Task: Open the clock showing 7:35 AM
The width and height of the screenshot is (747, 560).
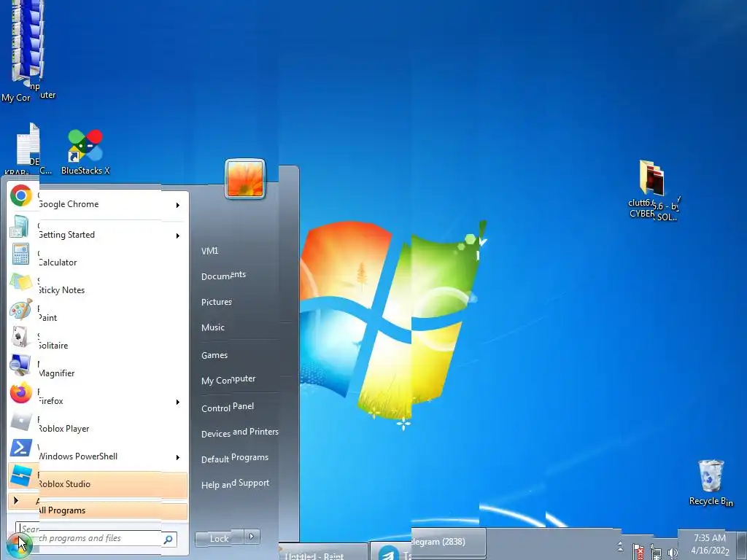Action: (x=710, y=544)
